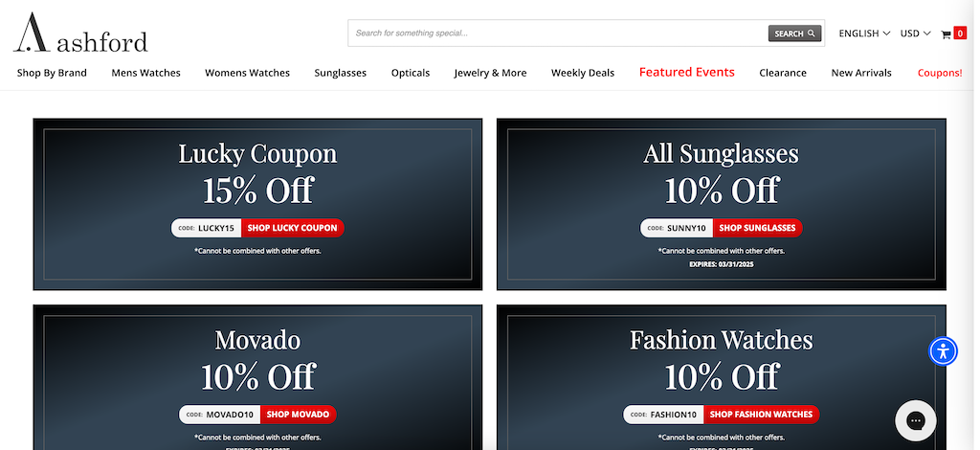Open the Womens Watches menu
Screen dimensions: 980x450
[x=248, y=73]
